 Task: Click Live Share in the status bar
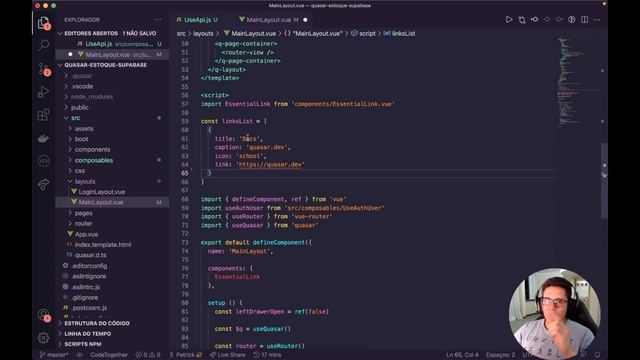(228, 355)
